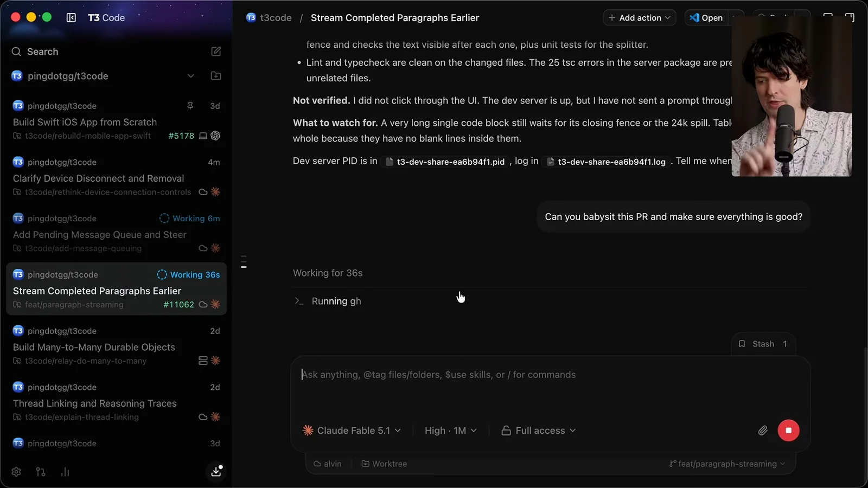The image size is (868, 488).
Task: Click the search magnifier icon
Action: coord(16,52)
